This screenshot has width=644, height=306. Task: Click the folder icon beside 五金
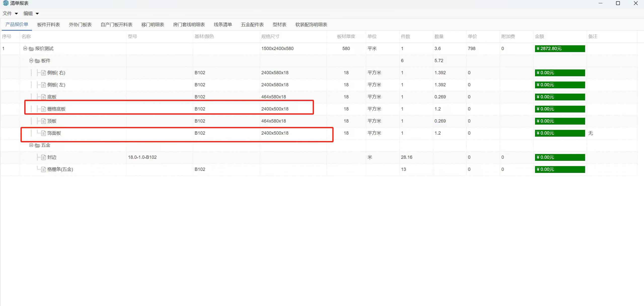[37, 145]
